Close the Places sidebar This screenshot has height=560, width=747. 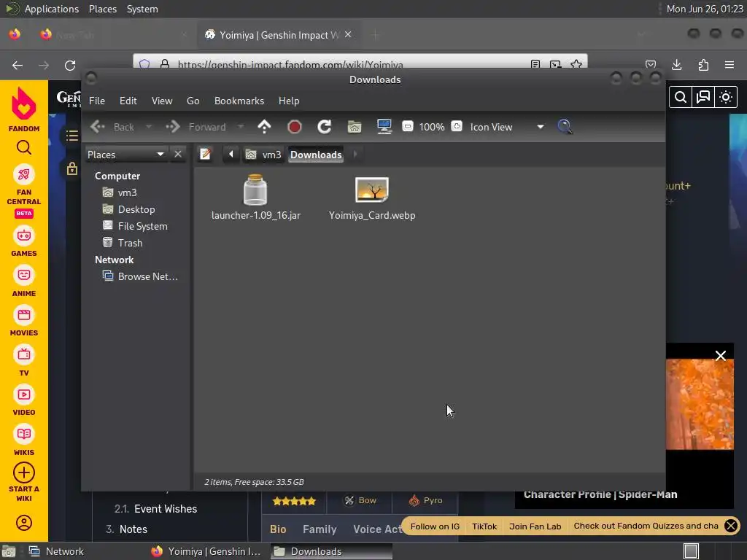pyautogui.click(x=178, y=155)
